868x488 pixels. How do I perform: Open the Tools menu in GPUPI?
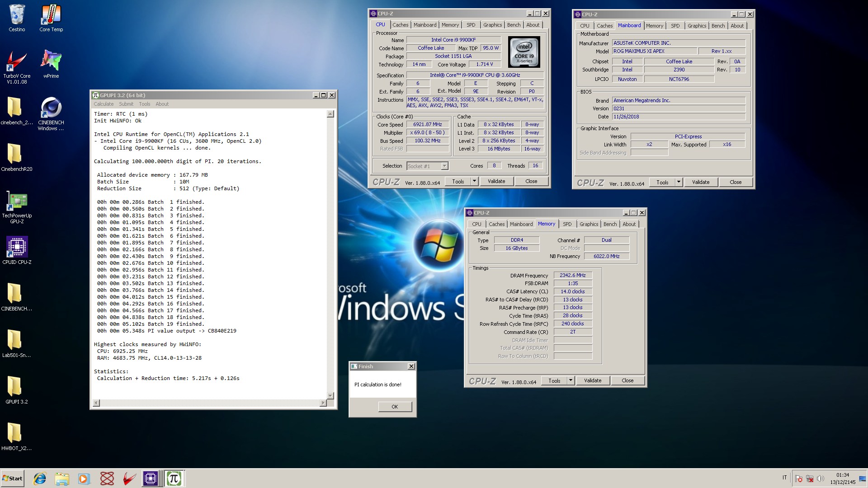145,104
